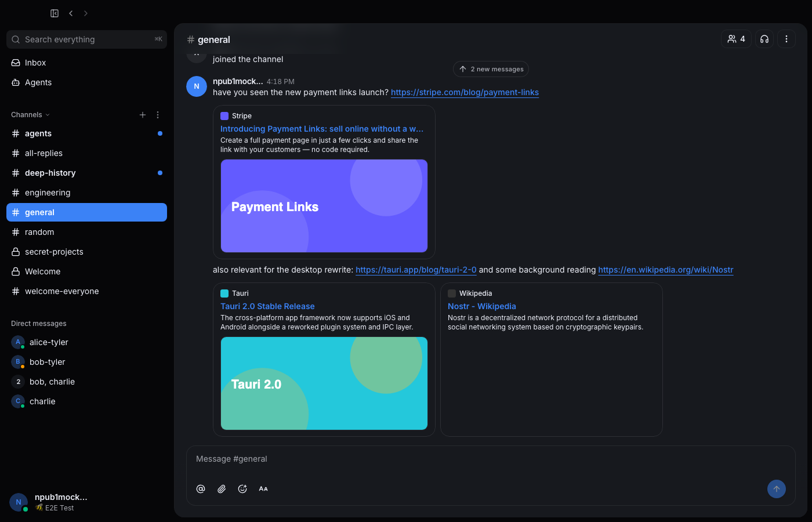Switch to the engineering channel
Screen dimensions: 812x522
point(86,193)
